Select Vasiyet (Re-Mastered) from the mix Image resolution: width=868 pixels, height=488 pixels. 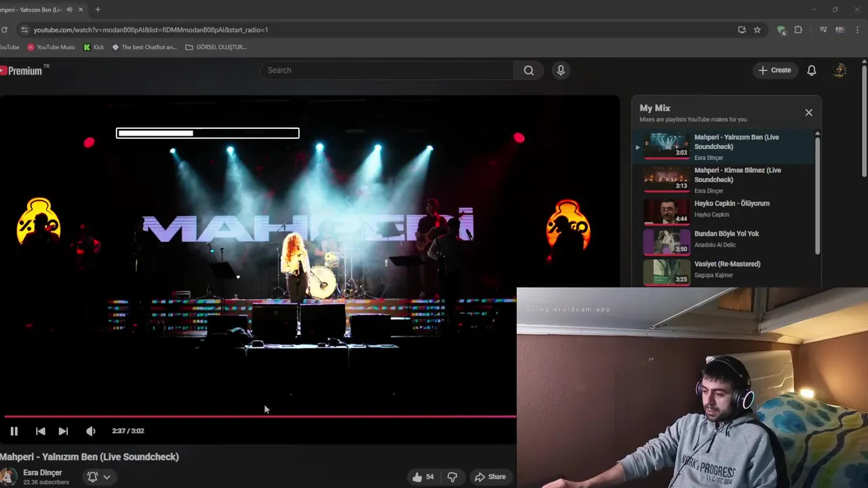click(x=727, y=264)
